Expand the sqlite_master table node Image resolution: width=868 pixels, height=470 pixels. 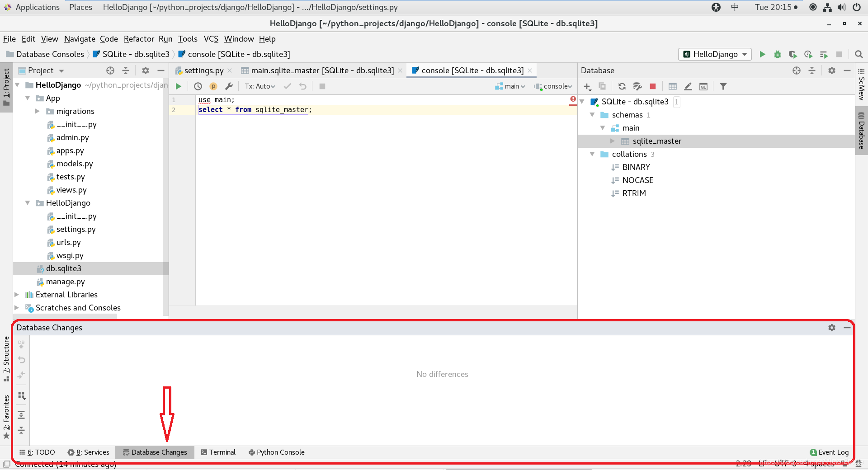[x=613, y=141]
